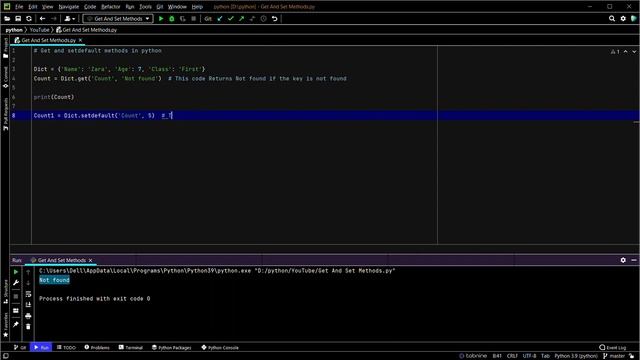The height and width of the screenshot is (360, 640).
Task: Toggle the Favorites tool window on the left sidebar
Action: [5, 325]
